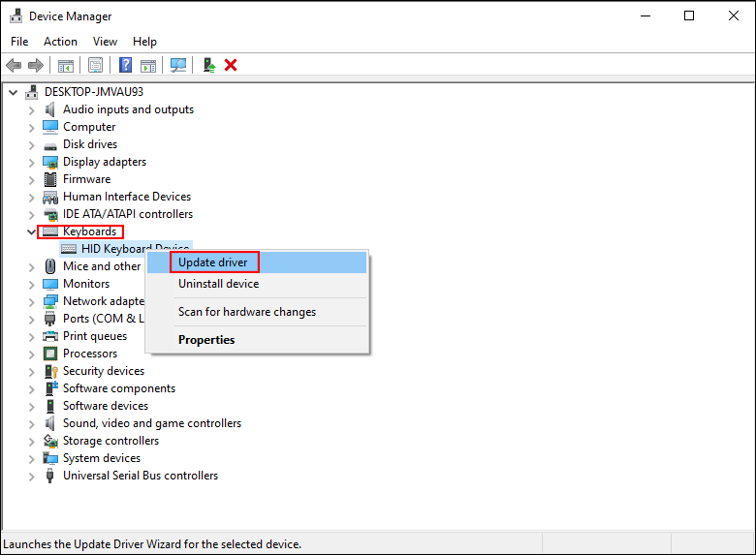Toggle the action pane toolbar icon

click(x=148, y=65)
